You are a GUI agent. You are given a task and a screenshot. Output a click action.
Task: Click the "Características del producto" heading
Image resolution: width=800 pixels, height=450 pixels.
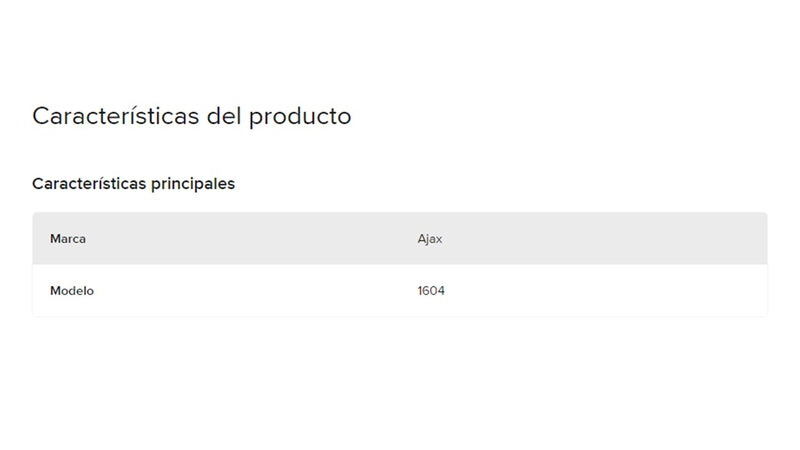191,116
